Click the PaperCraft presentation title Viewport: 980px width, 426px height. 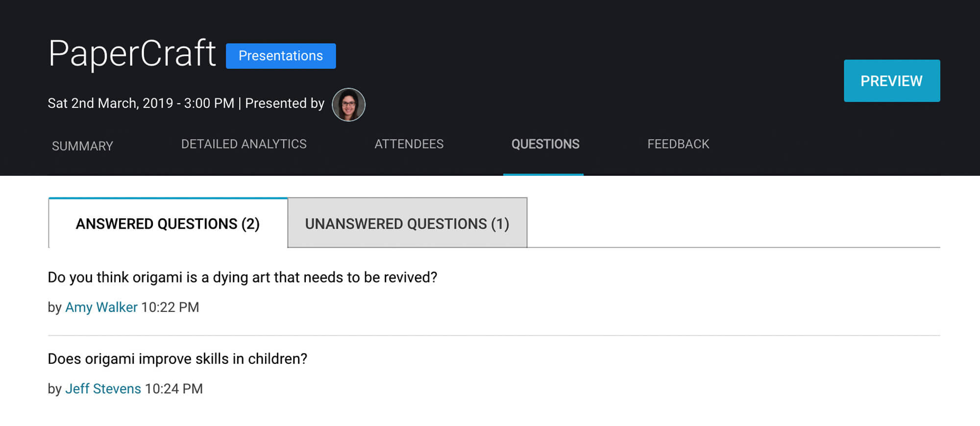(132, 53)
